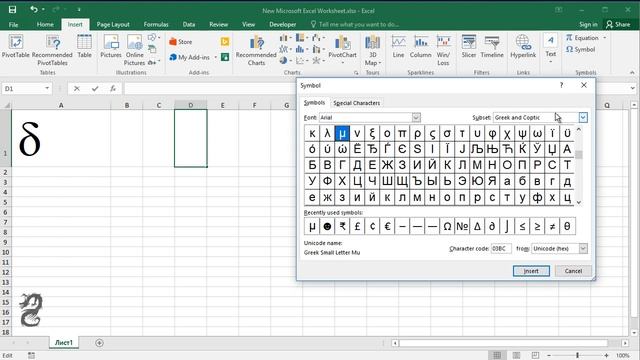Insert a Hyperlink
The height and width of the screenshot is (360, 640).
pos(523,46)
